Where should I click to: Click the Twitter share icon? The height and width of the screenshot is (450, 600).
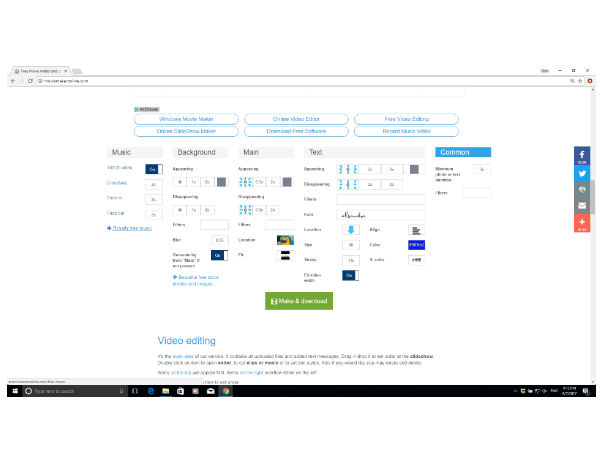[x=582, y=172]
